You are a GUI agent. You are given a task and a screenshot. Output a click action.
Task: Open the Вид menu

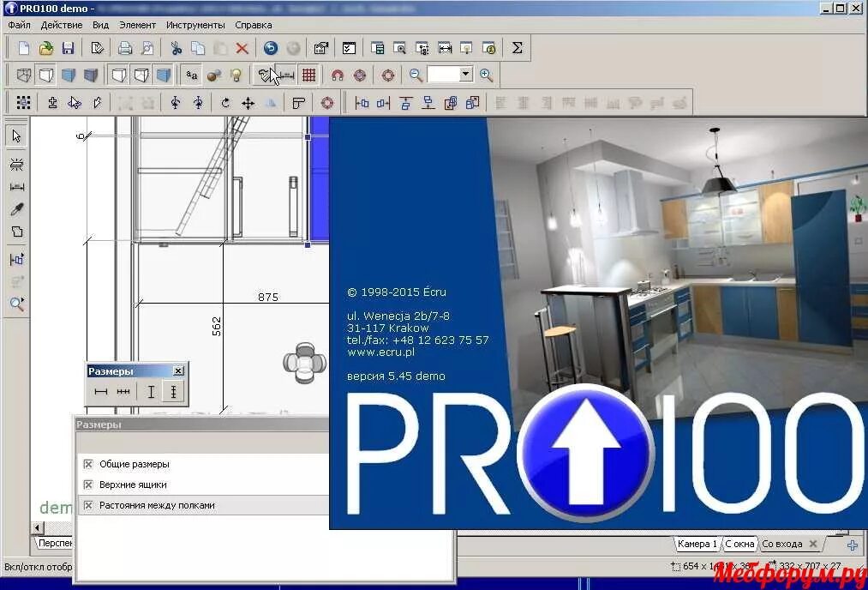(100, 25)
